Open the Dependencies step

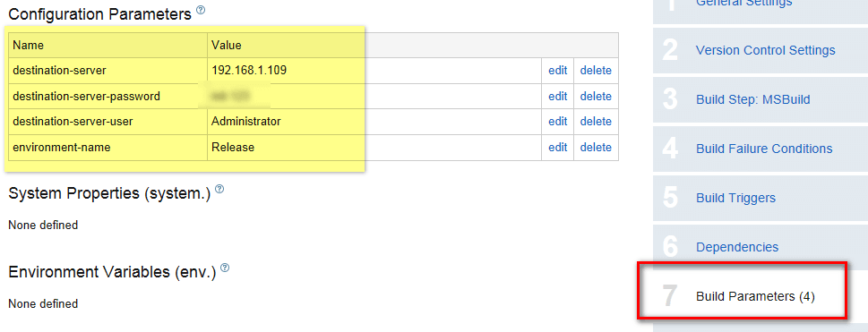point(737,247)
